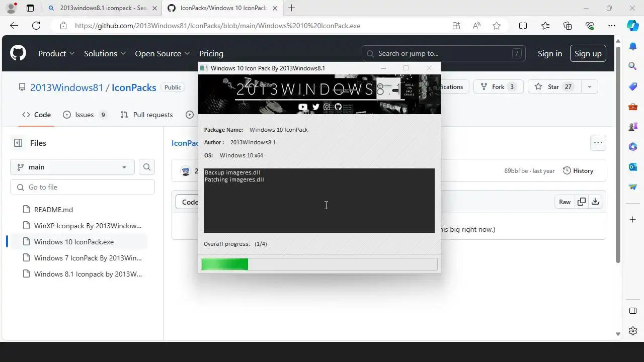This screenshot has height=362, width=644.
Task: Open the sidebar Shopping tag icon
Action: coord(633,86)
